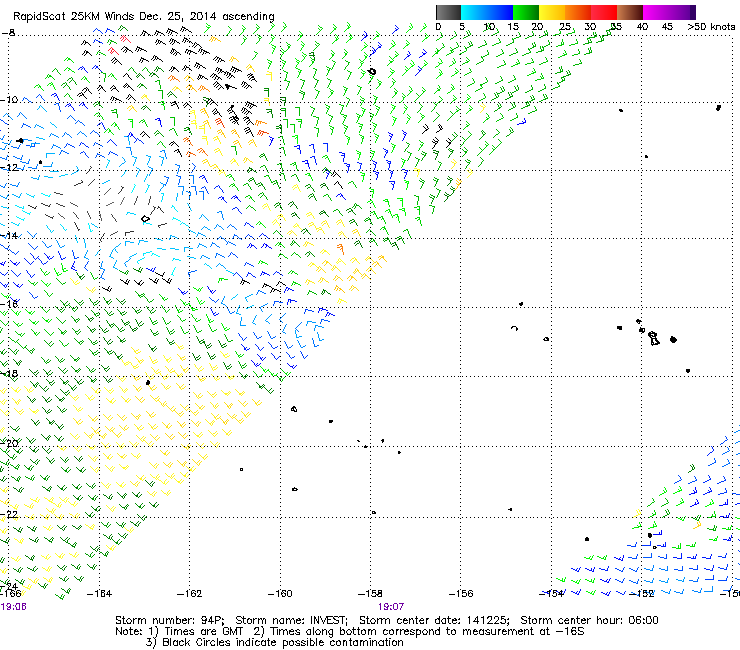Click the cyan-blue 5-15 knots legend segment

[x=487, y=12]
